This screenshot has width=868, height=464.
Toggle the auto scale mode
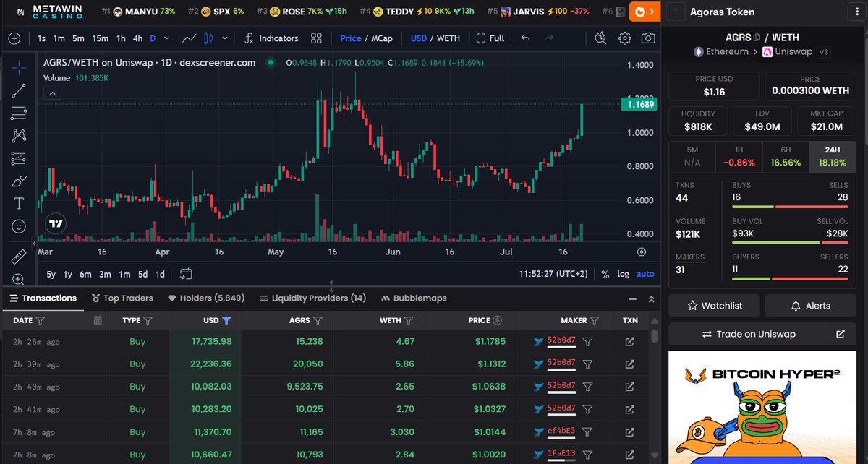tap(645, 274)
